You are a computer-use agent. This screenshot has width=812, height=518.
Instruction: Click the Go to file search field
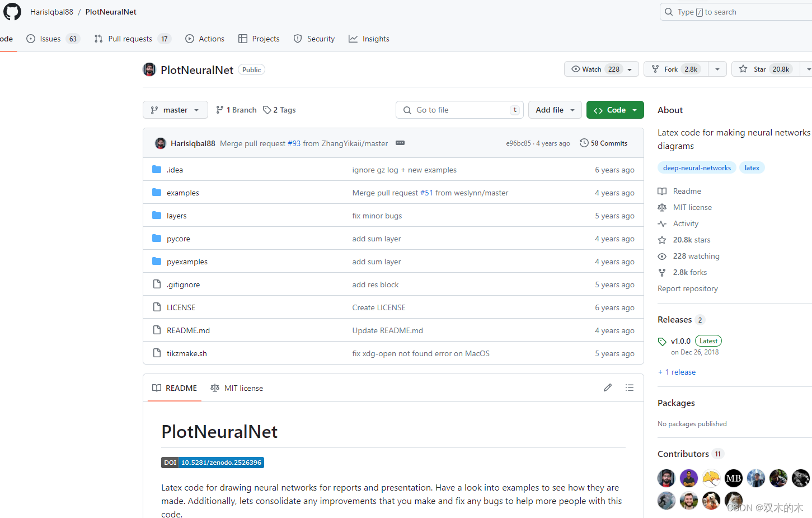(x=459, y=110)
